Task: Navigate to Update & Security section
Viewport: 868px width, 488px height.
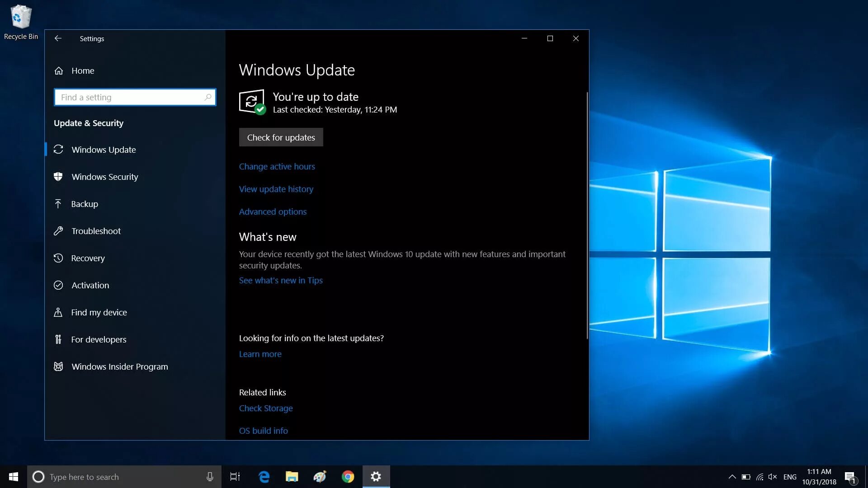Action: (88, 123)
